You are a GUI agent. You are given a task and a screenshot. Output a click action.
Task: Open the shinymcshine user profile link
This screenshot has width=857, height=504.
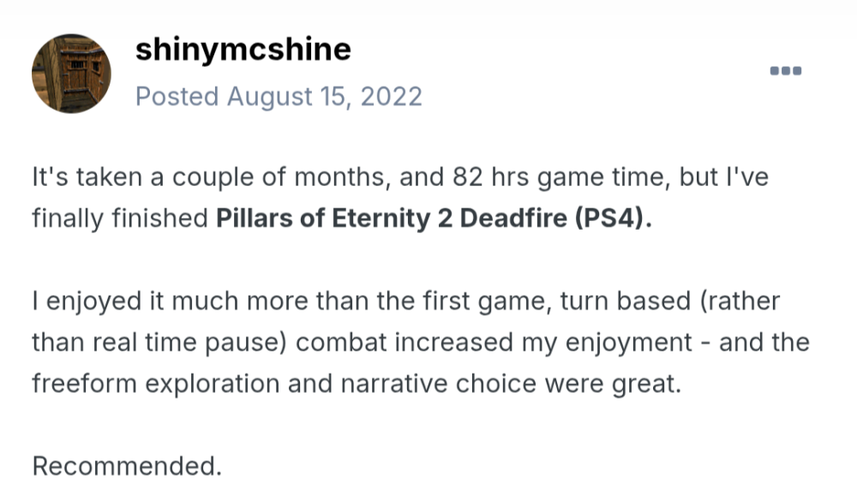point(243,49)
